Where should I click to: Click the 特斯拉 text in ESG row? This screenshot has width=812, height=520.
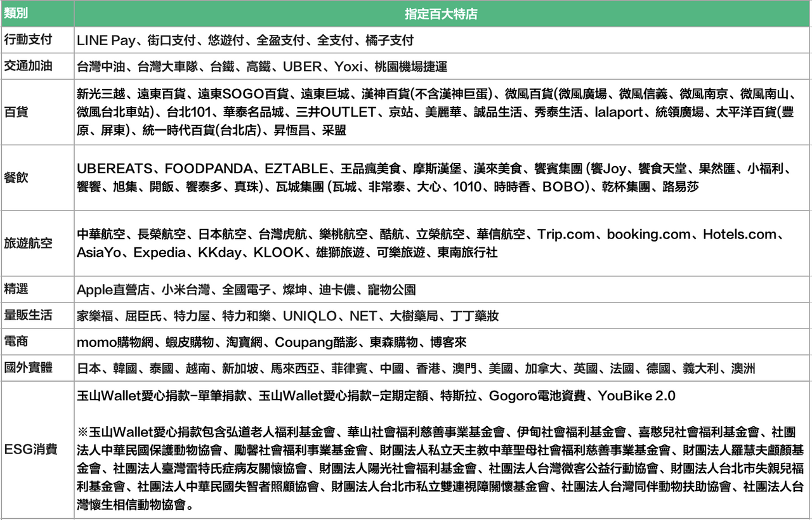pyautogui.click(x=459, y=396)
